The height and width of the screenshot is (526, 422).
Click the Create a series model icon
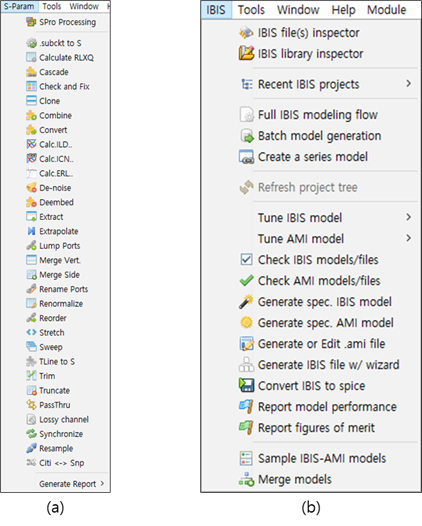click(246, 157)
